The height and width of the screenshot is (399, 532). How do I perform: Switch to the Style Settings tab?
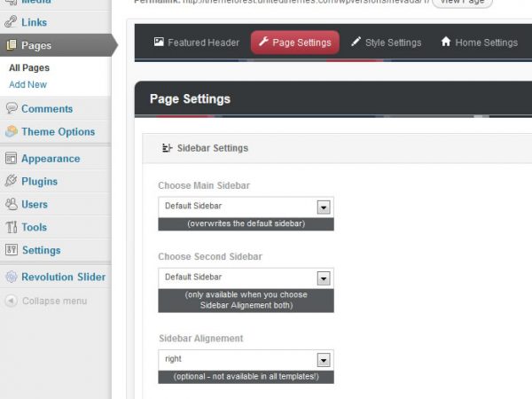pyautogui.click(x=385, y=43)
